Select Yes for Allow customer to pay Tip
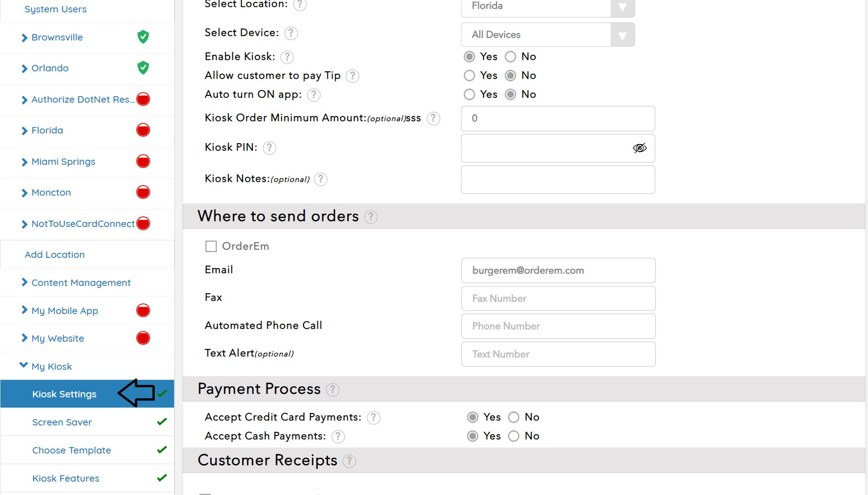This screenshot has width=868, height=495. [469, 76]
